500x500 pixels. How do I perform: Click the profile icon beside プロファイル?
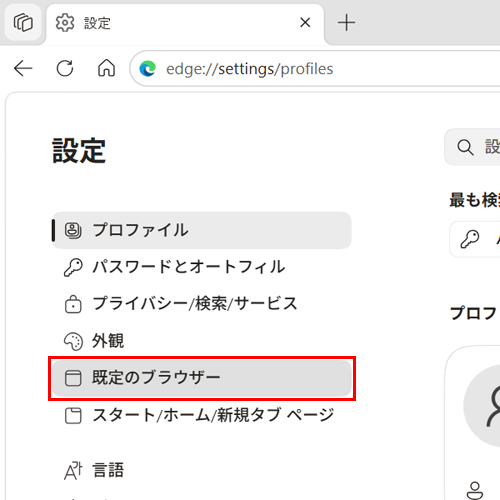[73, 230]
